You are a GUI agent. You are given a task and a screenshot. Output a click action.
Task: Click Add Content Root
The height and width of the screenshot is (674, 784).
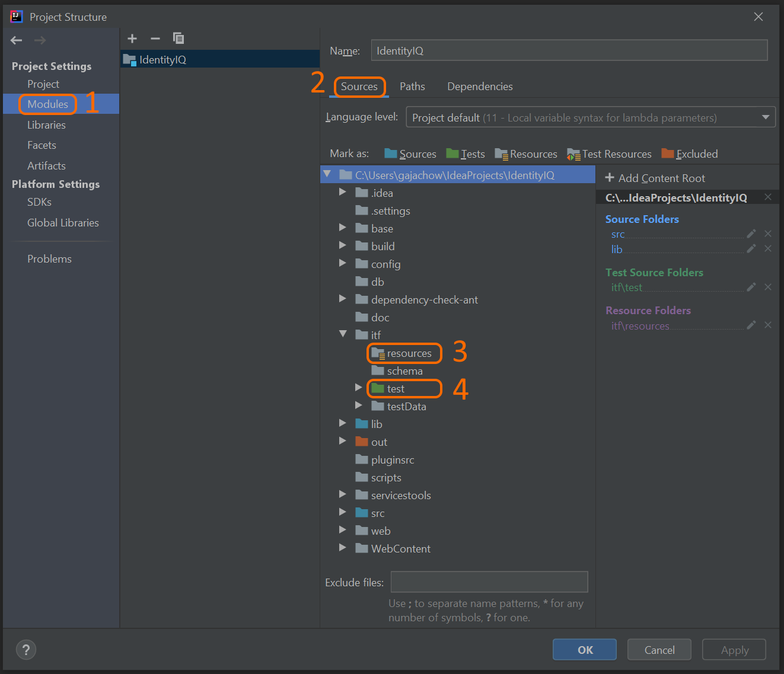pos(655,178)
